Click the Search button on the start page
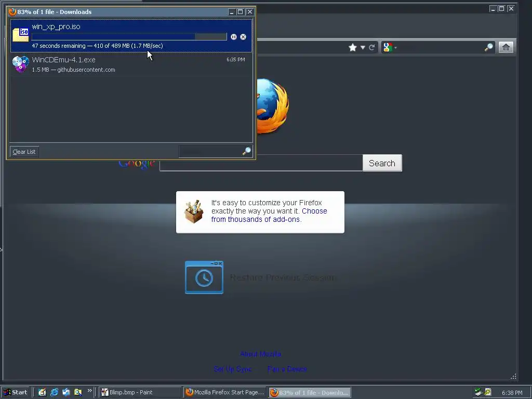Image resolution: width=532 pixels, height=399 pixels. tap(382, 163)
